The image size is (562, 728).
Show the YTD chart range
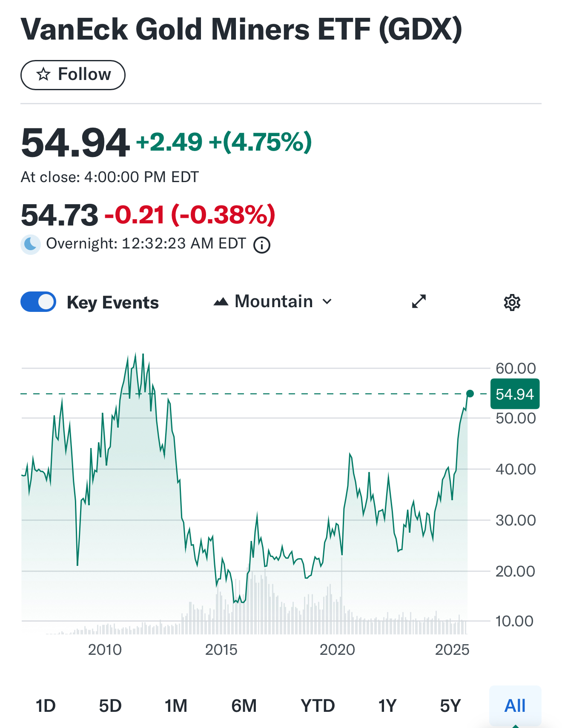pyautogui.click(x=318, y=706)
